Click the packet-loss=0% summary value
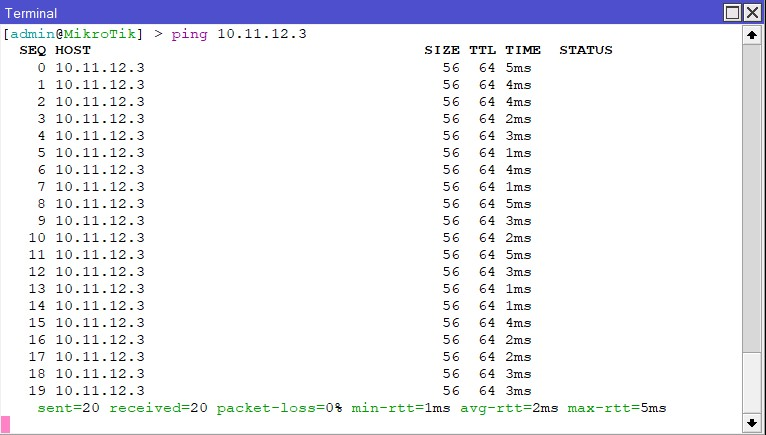The height and width of the screenshot is (435, 766). coord(279,408)
